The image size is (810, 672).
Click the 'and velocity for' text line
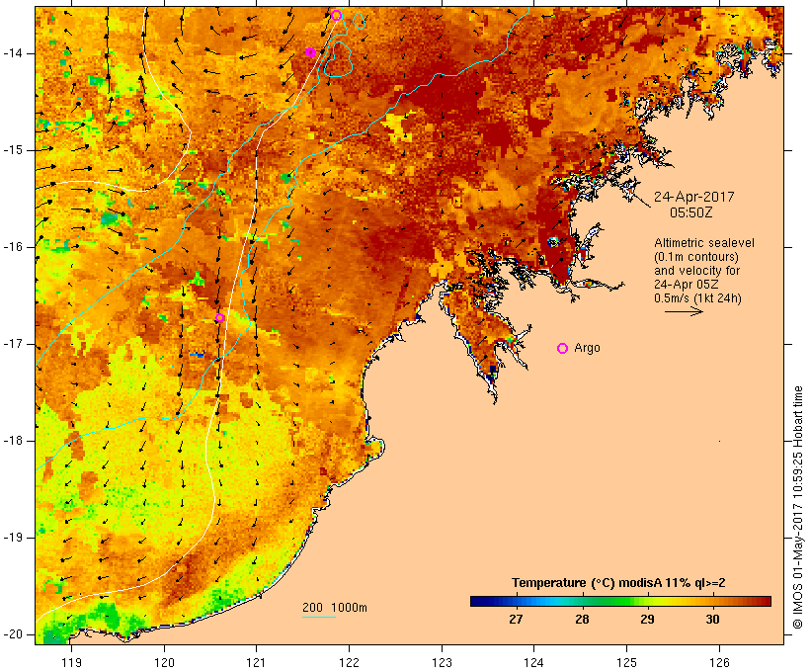pos(696,271)
